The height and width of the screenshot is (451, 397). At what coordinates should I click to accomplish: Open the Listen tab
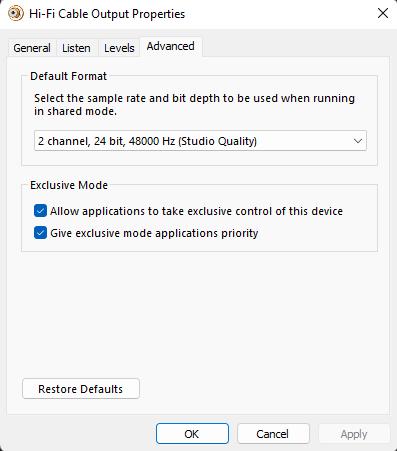coord(76,48)
